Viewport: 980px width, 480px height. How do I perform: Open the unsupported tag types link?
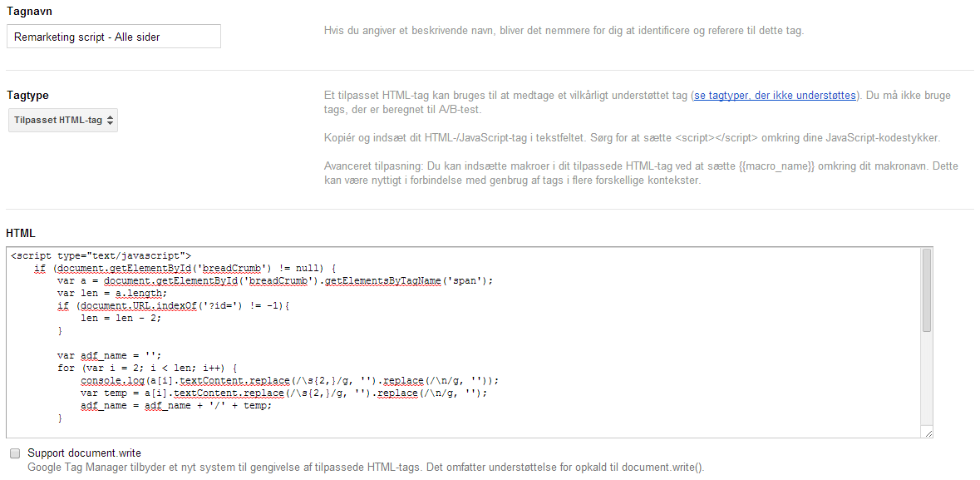pyautogui.click(x=776, y=96)
